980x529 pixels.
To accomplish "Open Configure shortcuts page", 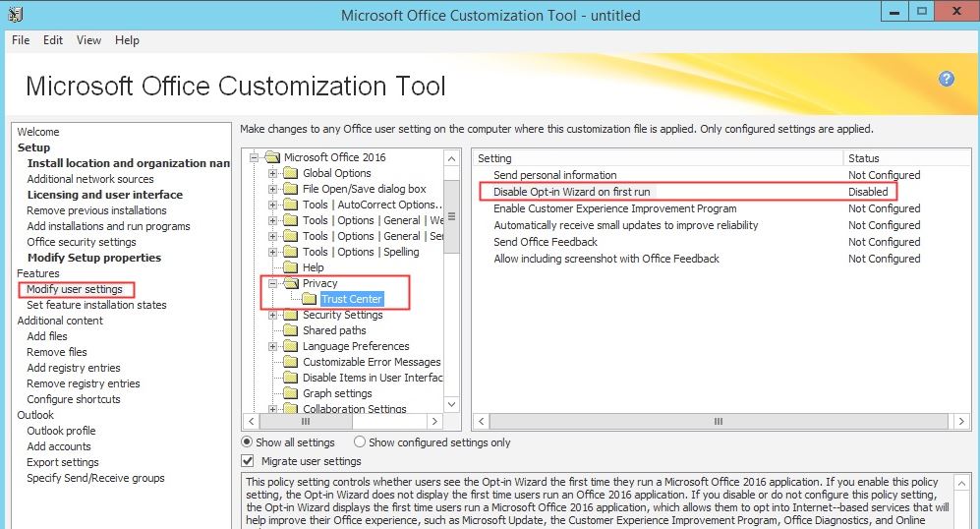I will tap(73, 399).
